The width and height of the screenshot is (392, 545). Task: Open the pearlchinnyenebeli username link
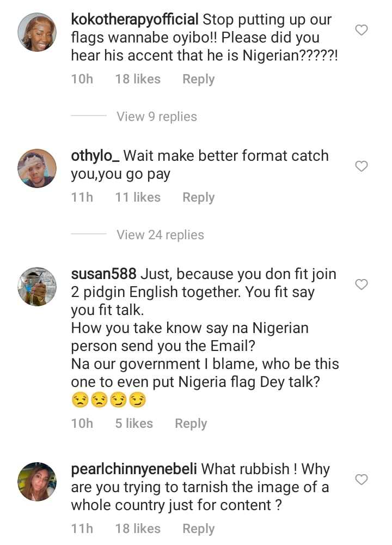point(134,469)
